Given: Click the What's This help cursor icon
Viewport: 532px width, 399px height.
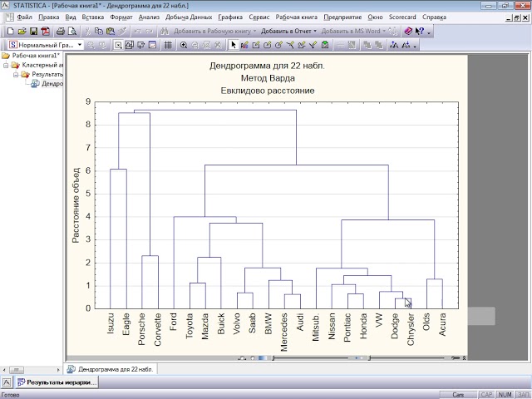Looking at the screenshot, I should click(419, 32).
